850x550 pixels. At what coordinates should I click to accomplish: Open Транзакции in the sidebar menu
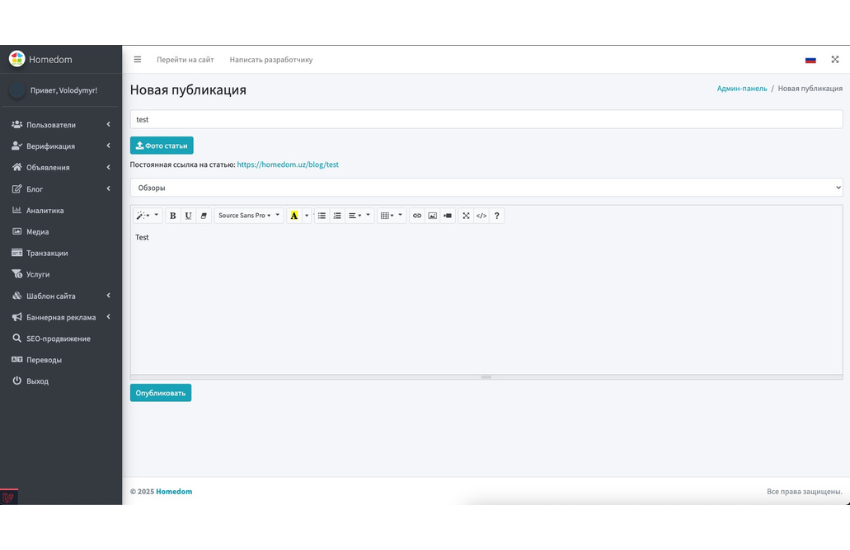click(x=47, y=253)
